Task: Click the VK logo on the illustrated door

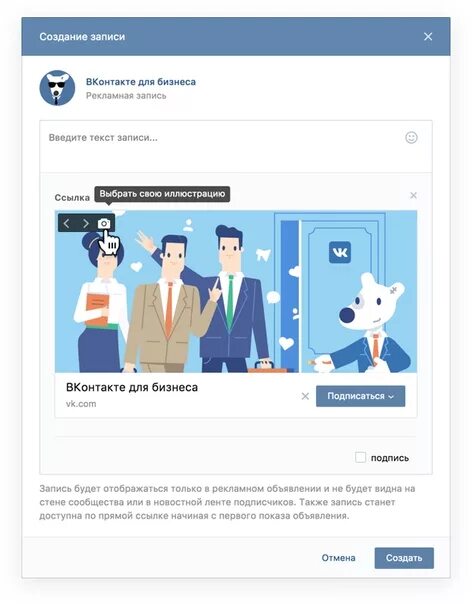Action: point(340,252)
